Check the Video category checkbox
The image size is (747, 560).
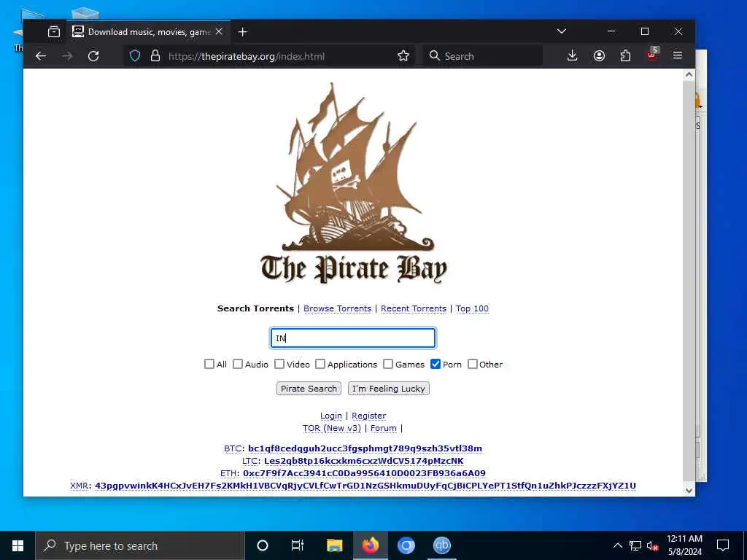279,365
